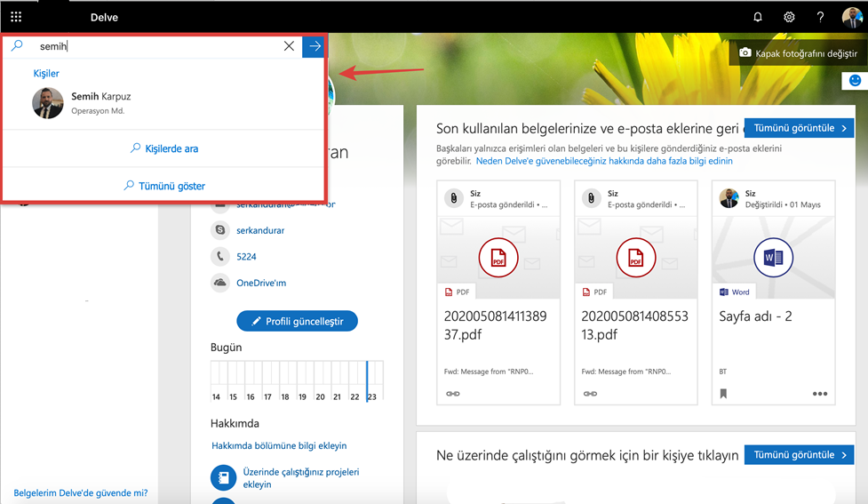Click Word icon on Sayfa adı card
Image resolution: width=868 pixels, height=504 pixels.
[773, 258]
